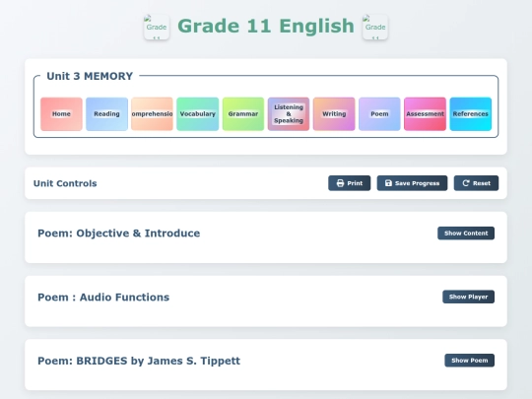532x399 pixels.
Task: Open Listening & Speaking section
Action: tap(289, 114)
